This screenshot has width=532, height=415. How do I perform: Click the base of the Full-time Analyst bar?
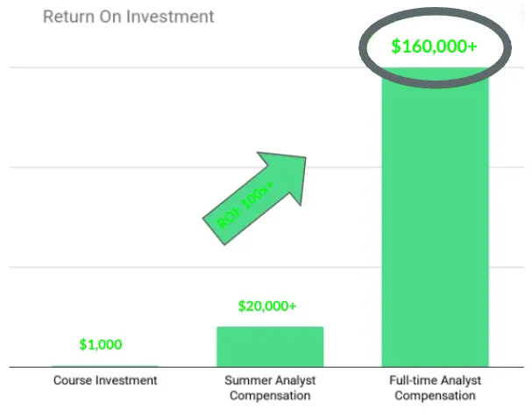click(436, 365)
